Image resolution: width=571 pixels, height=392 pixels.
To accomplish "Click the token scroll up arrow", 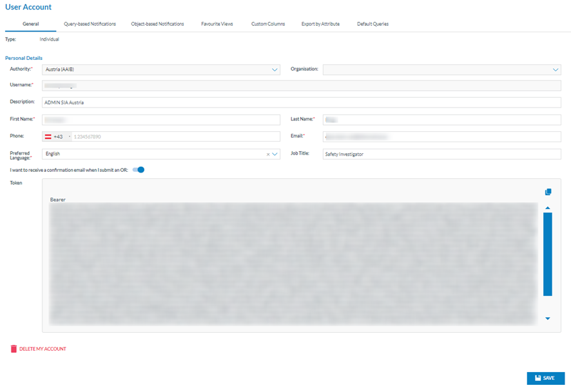I will [547, 208].
